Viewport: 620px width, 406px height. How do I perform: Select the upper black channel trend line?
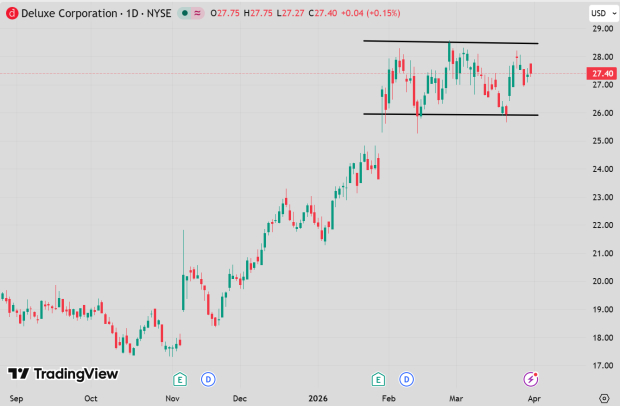[450, 42]
